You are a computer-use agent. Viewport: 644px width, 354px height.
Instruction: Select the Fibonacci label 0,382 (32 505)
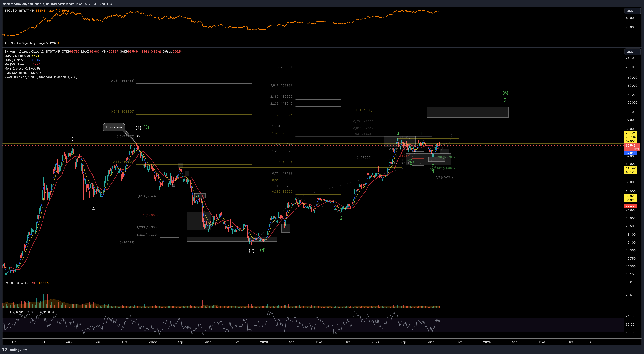(283, 192)
